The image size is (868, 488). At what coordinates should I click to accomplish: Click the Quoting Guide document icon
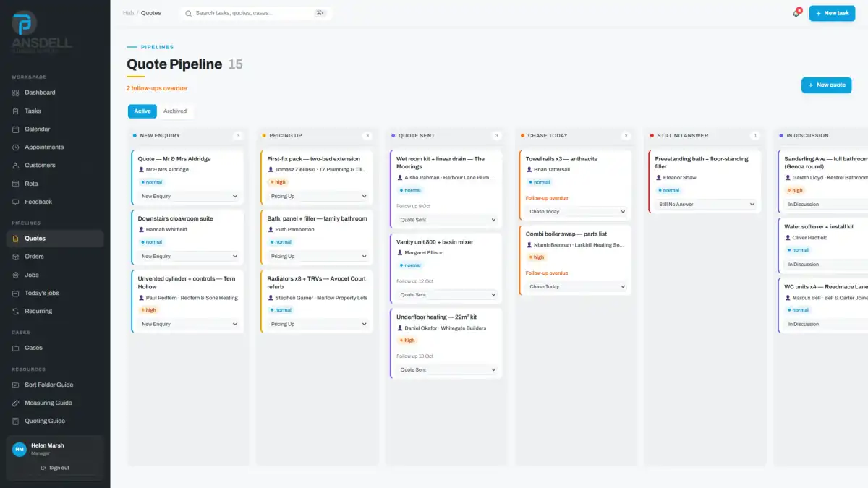[x=16, y=421]
